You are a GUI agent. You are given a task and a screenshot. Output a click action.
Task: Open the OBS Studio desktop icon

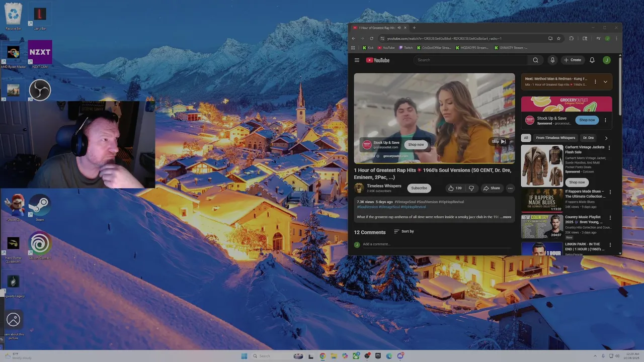point(40,90)
